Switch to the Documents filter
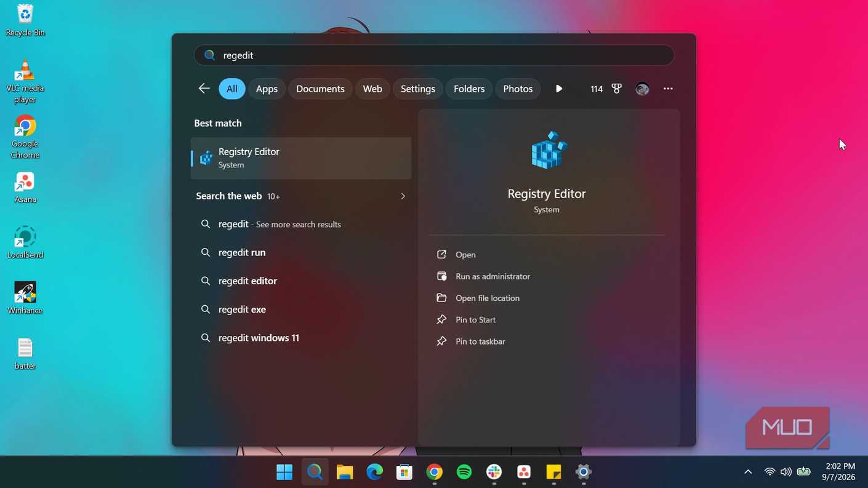 tap(320, 89)
